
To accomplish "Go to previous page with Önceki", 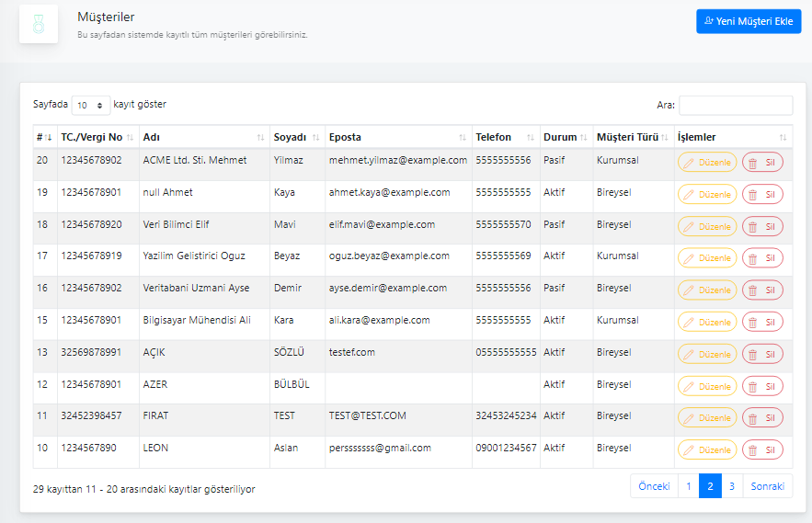I will pos(654,486).
